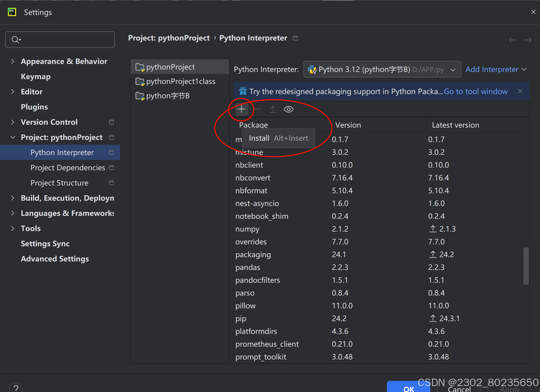Click the gift icon in the banner
Screen dimensions: 540x392
coord(243,91)
